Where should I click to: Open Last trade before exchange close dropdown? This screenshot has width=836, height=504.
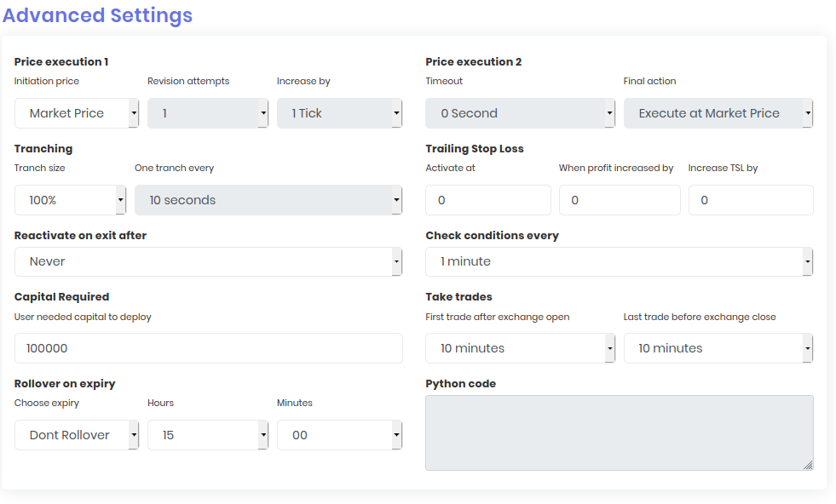click(718, 348)
